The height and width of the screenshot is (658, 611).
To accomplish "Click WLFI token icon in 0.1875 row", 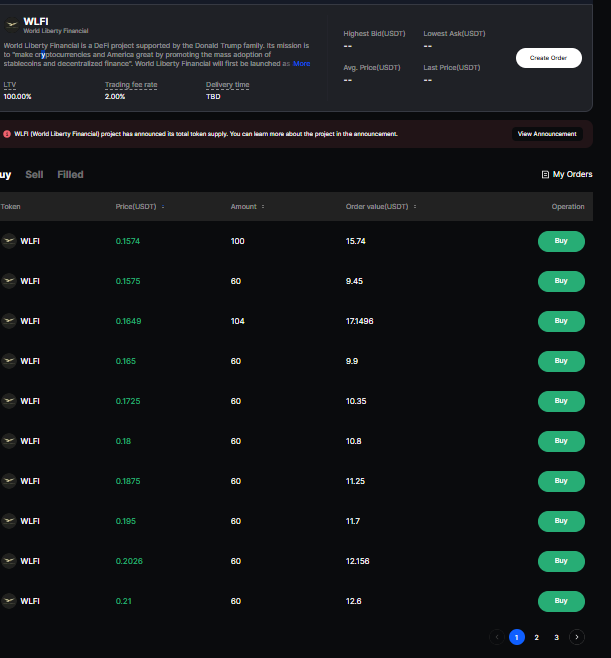I will [9, 481].
